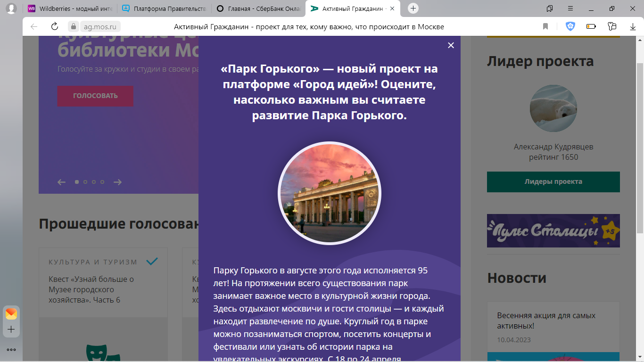644x362 pixels.
Task: Go to previous carousel slide
Action: point(61,182)
